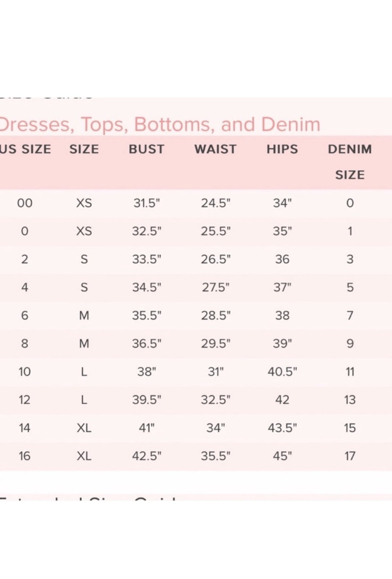The height and width of the screenshot is (579, 392).
Task: Click hips measurement 43.5"
Action: [282, 428]
